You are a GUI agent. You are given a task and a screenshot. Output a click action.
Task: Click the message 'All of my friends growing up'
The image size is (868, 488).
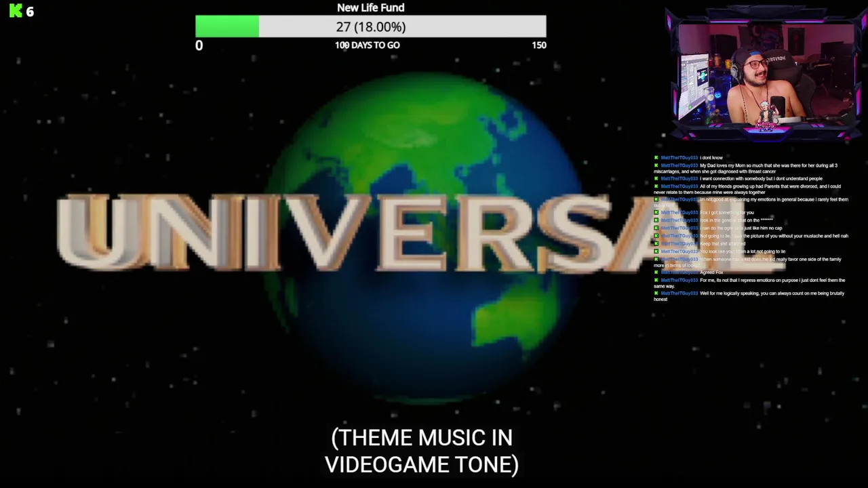click(x=747, y=189)
